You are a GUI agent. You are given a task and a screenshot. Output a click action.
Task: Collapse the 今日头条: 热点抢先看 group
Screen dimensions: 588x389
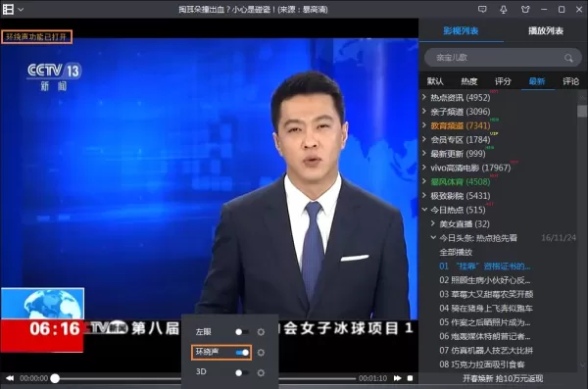click(x=433, y=237)
